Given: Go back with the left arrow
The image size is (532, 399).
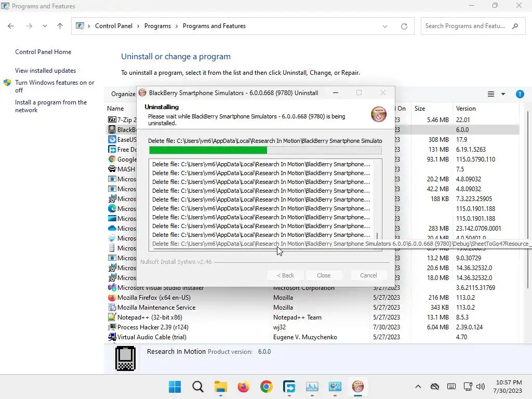Looking at the screenshot, I should [x=11, y=26].
